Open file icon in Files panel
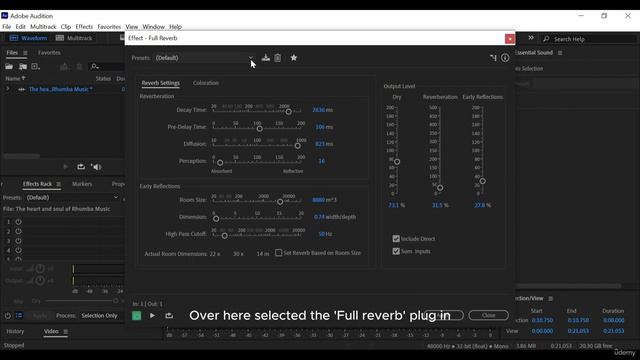 tap(9, 67)
